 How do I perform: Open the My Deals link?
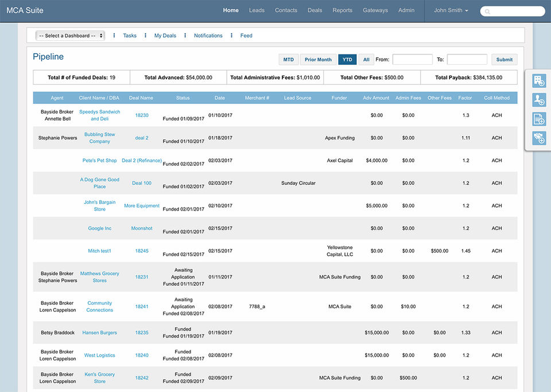[x=165, y=36]
